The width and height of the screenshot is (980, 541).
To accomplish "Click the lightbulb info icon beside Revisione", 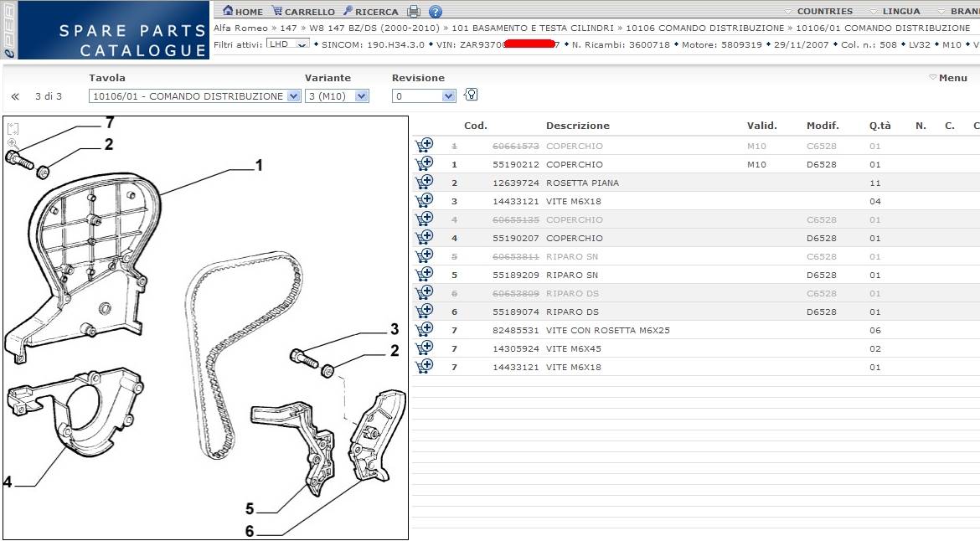I will 472,95.
